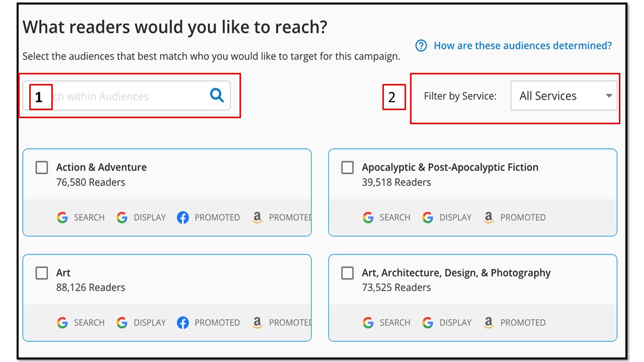Image resolution: width=644 pixels, height=362 pixels.
Task: Click Google Search icon in Action & Adventure card
Action: click(62, 218)
